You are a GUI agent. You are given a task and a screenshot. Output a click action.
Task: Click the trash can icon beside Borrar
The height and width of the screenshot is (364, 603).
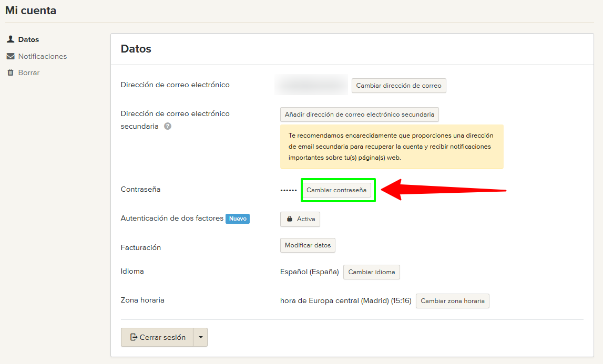10,72
